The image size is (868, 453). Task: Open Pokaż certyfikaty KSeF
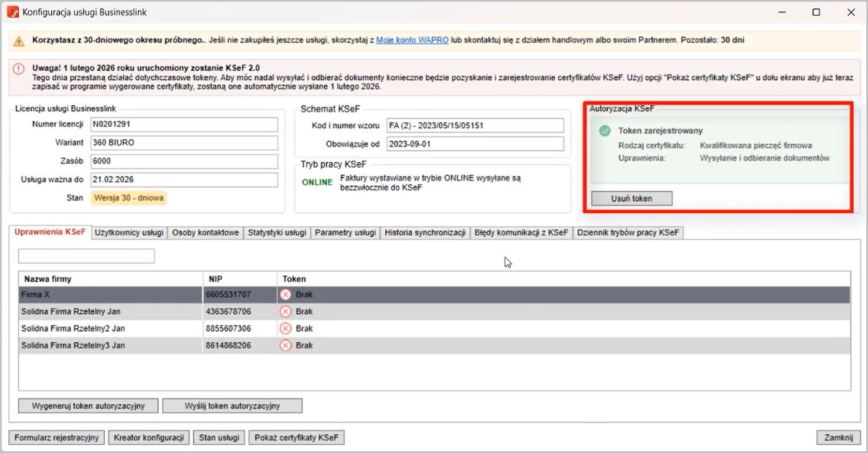(296, 438)
